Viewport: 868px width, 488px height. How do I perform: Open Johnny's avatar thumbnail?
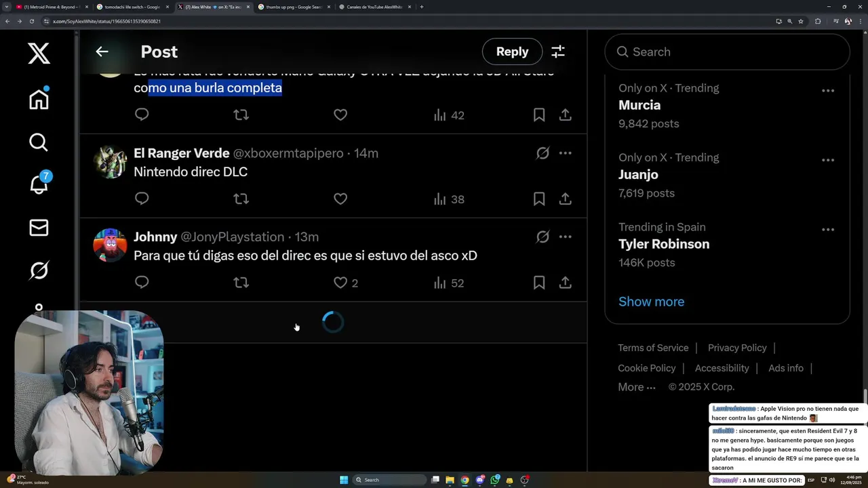pyautogui.click(x=110, y=245)
